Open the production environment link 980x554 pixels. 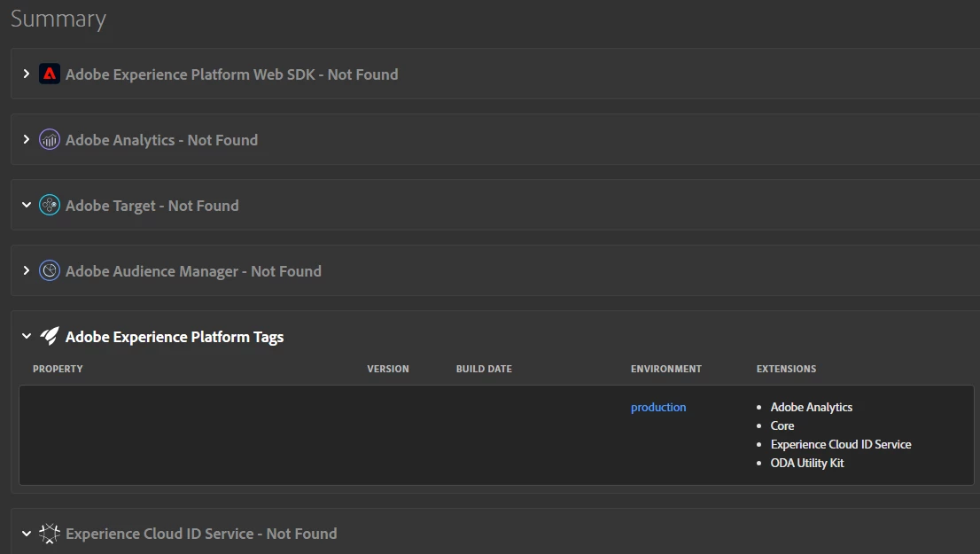658,407
